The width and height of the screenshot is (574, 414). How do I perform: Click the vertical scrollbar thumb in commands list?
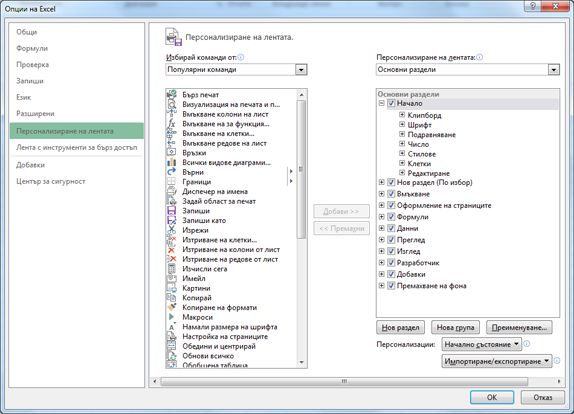[x=301, y=169]
